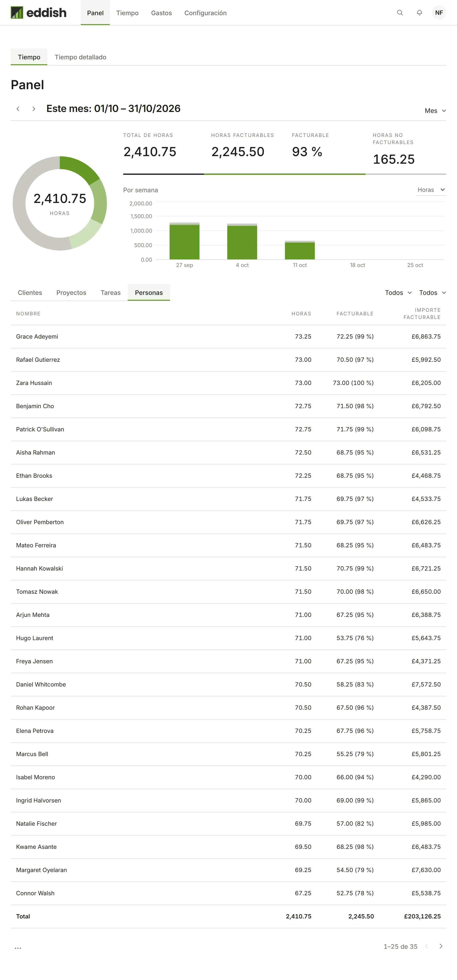The height and width of the screenshot is (980, 457).
Task: Sort by Horas column header
Action: (301, 314)
